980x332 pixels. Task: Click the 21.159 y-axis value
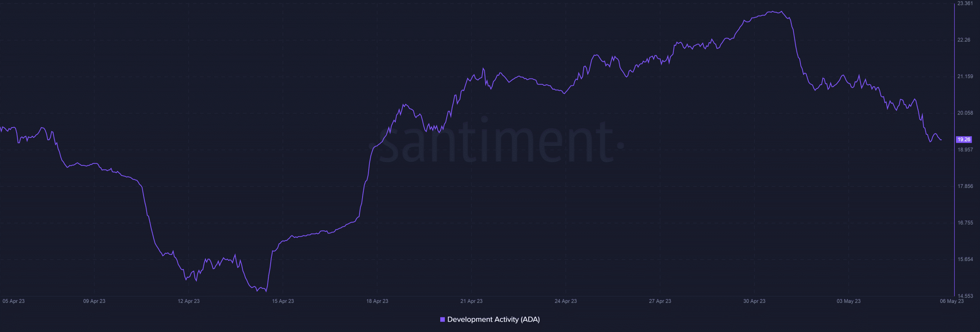click(965, 77)
